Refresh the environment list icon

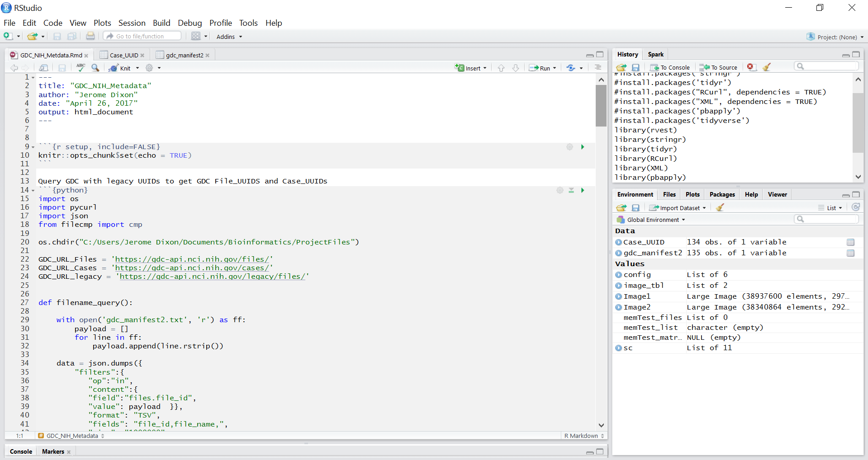pos(856,207)
